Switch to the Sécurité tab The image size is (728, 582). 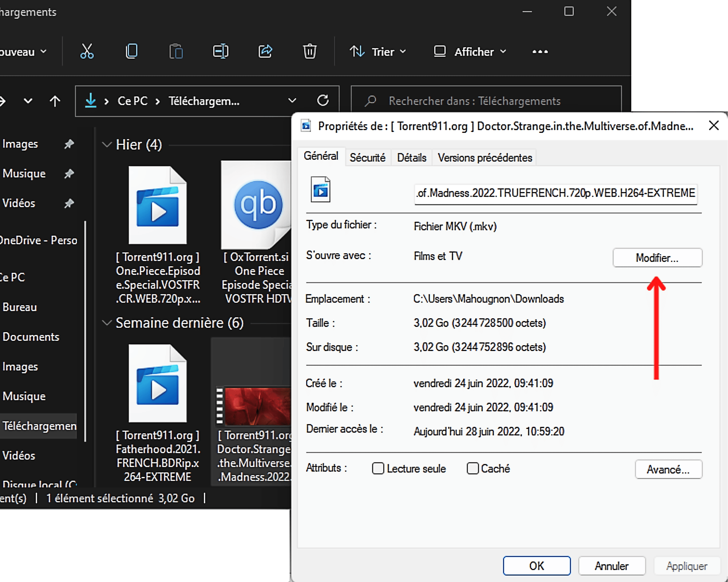click(x=368, y=158)
